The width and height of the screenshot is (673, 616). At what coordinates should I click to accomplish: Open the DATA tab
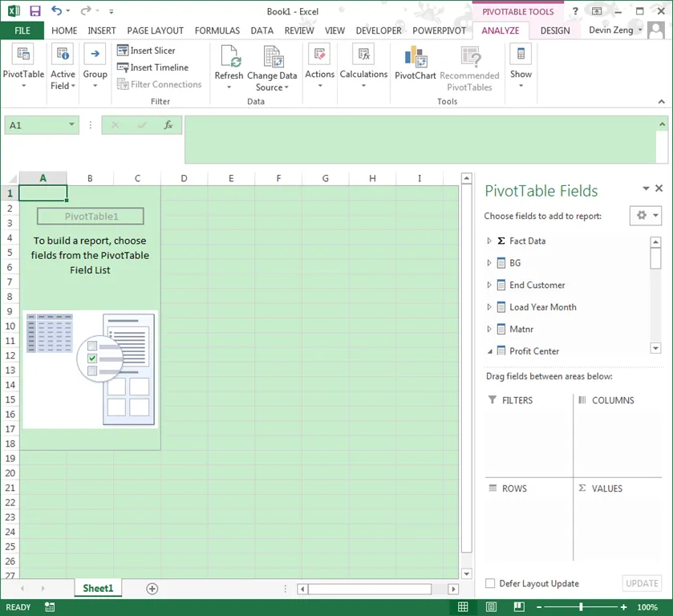click(x=261, y=30)
